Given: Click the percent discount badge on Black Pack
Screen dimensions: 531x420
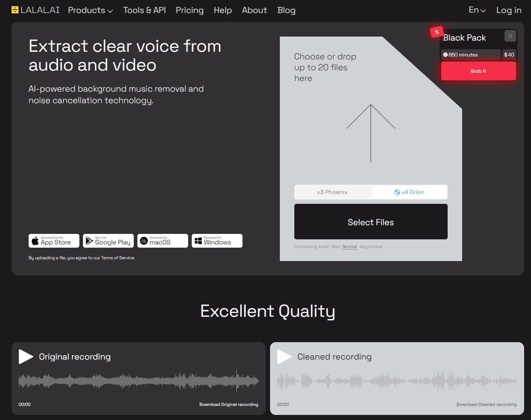Looking at the screenshot, I should coord(437,32).
